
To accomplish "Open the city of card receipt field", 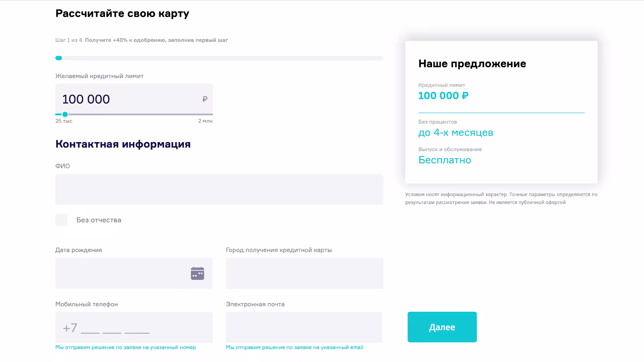I will 305,273.
